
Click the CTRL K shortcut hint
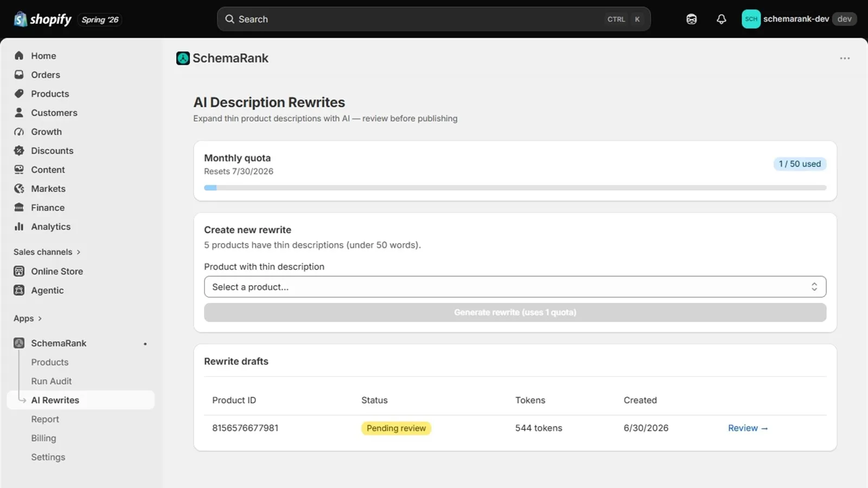624,19
